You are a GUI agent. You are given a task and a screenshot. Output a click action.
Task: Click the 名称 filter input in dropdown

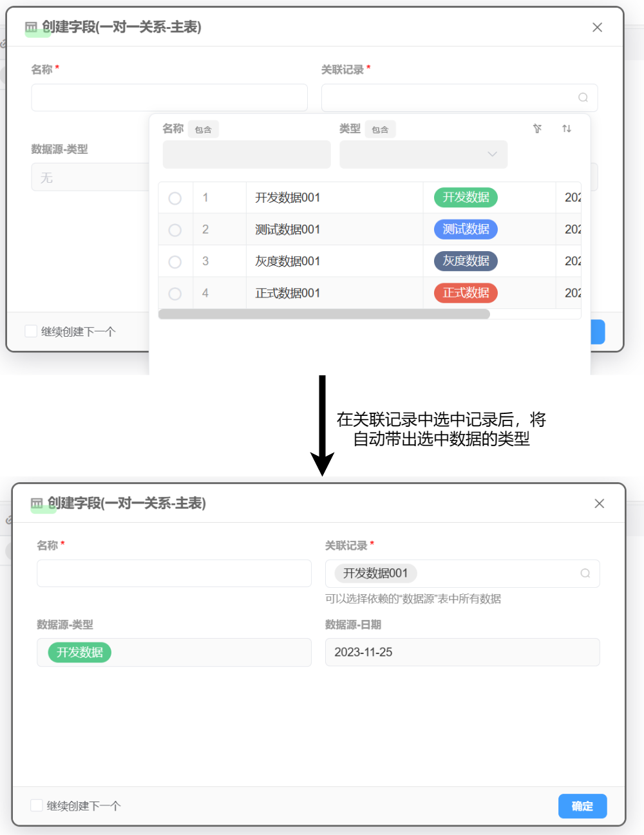[247, 155]
